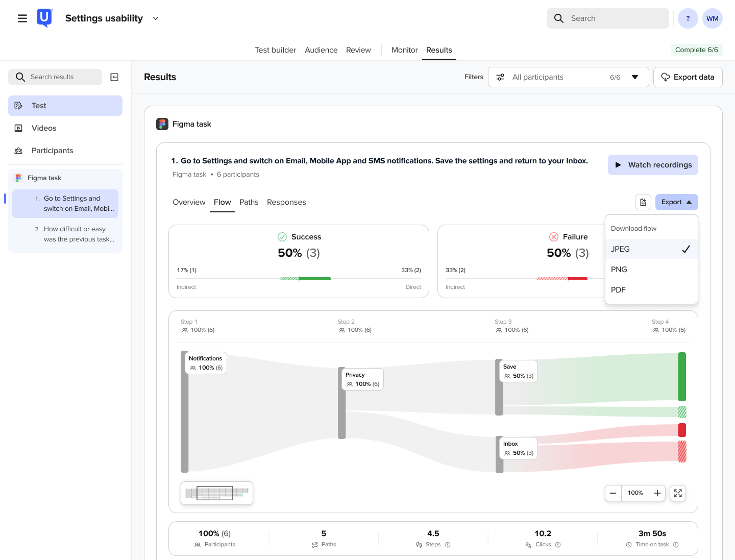
Task: Click the hatched green indirect success block
Action: [682, 412]
